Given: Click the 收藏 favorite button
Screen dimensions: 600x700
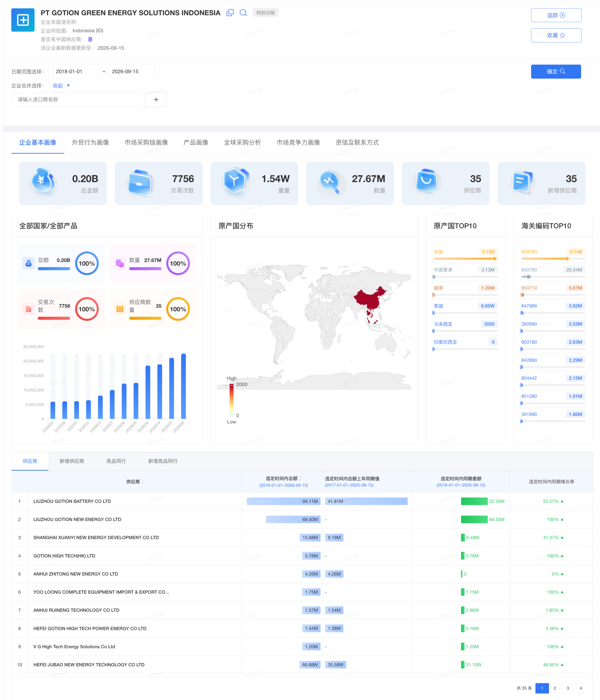Looking at the screenshot, I should [556, 35].
